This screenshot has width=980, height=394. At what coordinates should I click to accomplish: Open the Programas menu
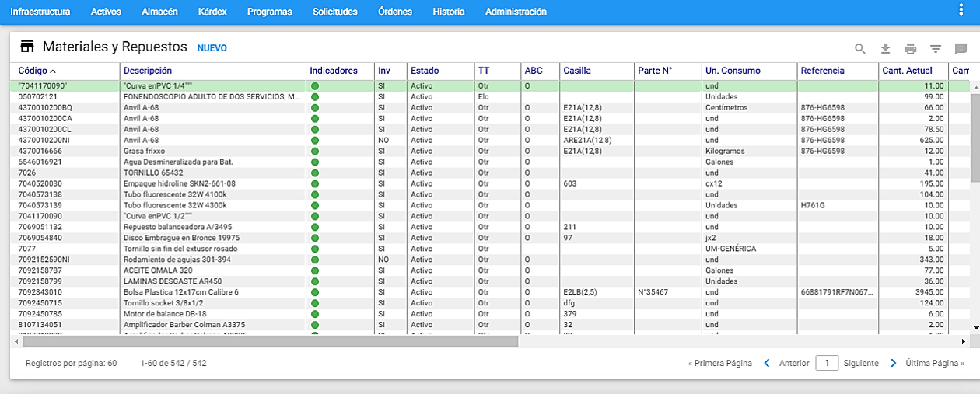270,12
